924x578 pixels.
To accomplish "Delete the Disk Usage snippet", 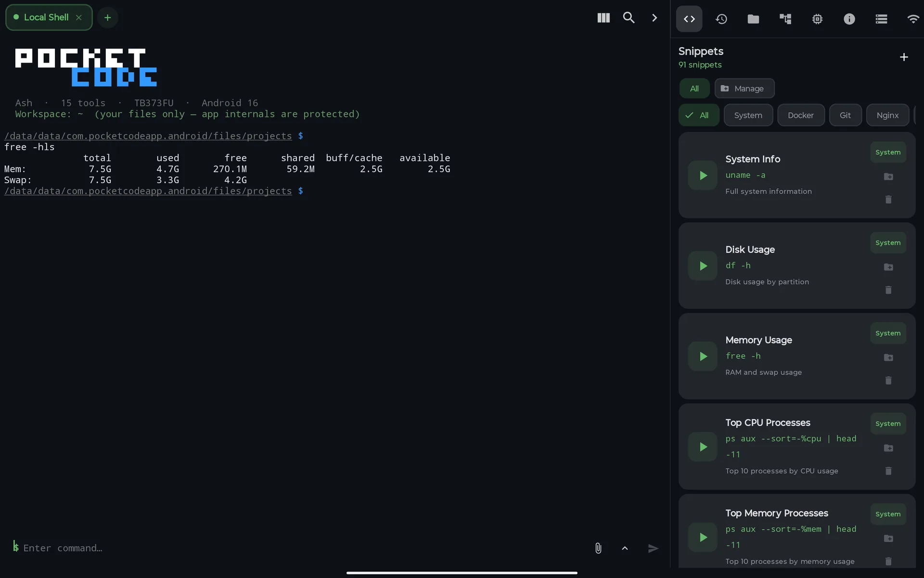I will (888, 290).
